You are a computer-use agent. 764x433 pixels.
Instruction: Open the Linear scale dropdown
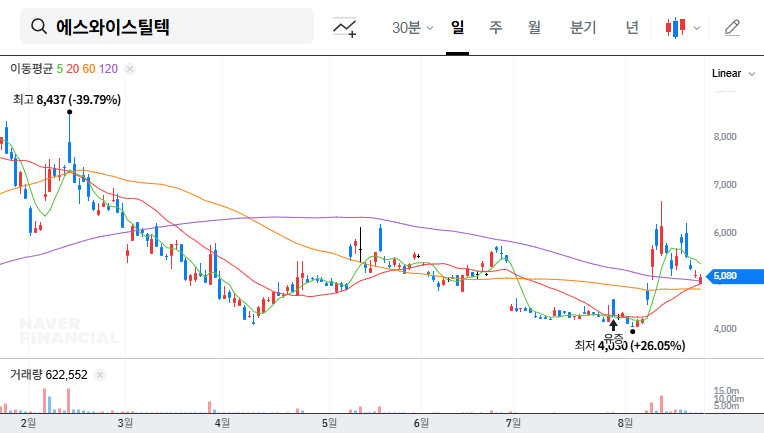click(x=733, y=74)
